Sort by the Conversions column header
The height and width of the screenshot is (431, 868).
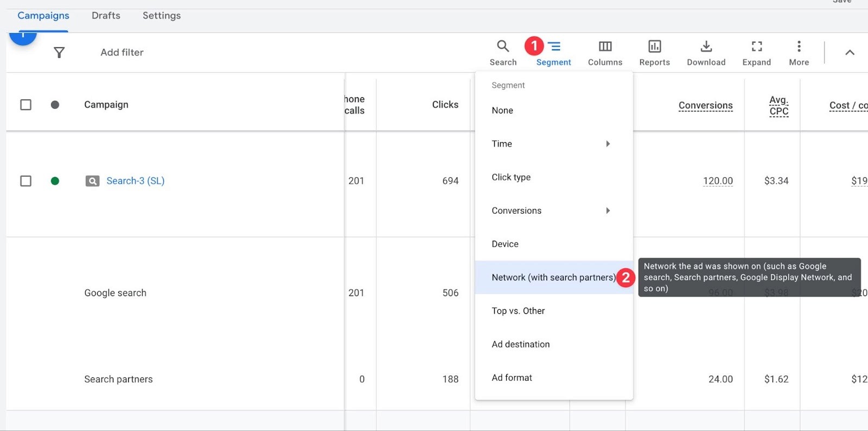705,106
